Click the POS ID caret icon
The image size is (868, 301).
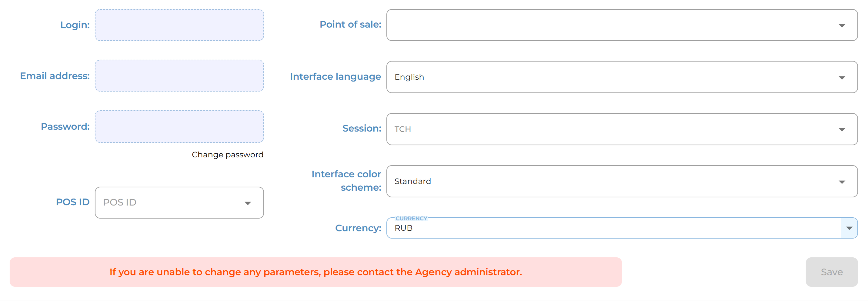tap(248, 203)
